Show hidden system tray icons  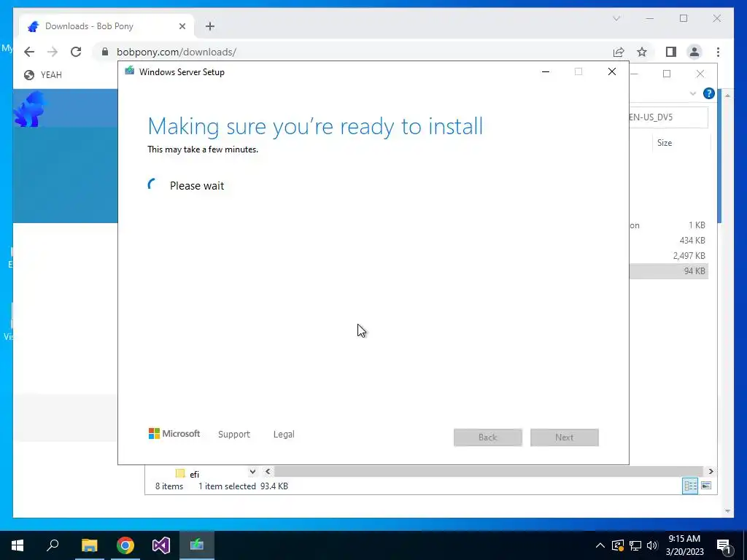(x=600, y=545)
